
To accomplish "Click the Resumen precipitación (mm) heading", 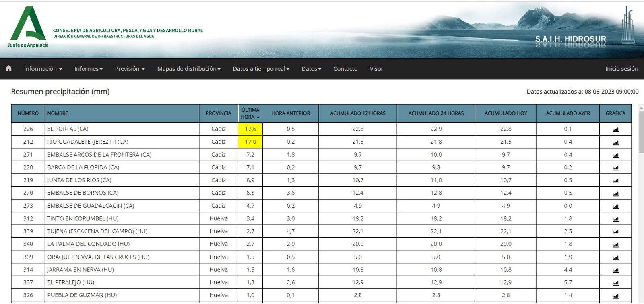I will [x=60, y=92].
